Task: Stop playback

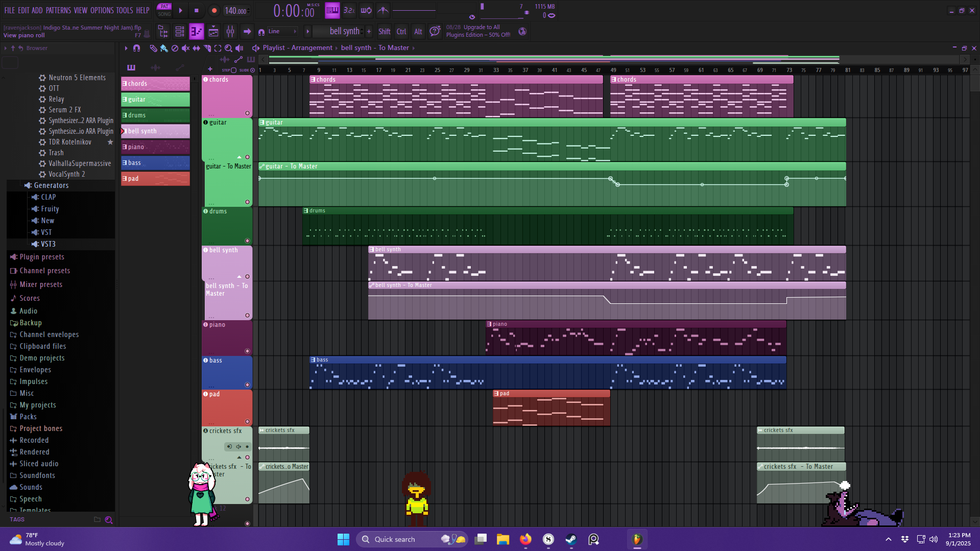Action: point(197,10)
